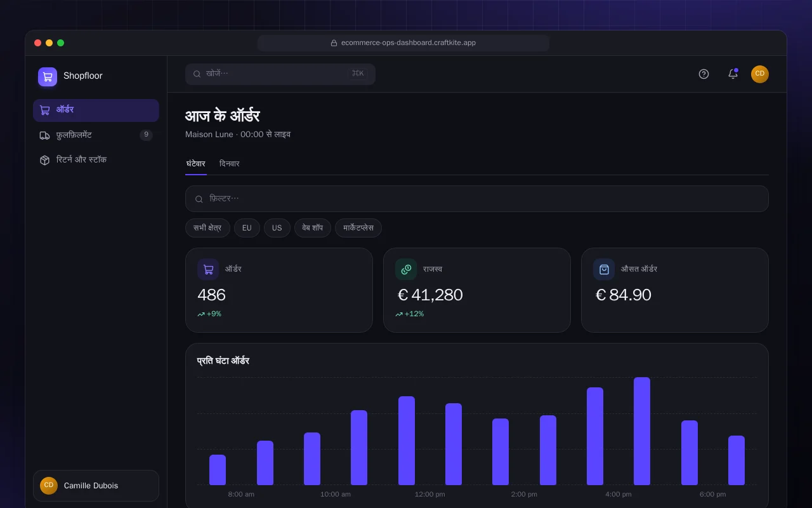Select the EU filter chip
The width and height of the screenshot is (812, 508).
point(247,228)
